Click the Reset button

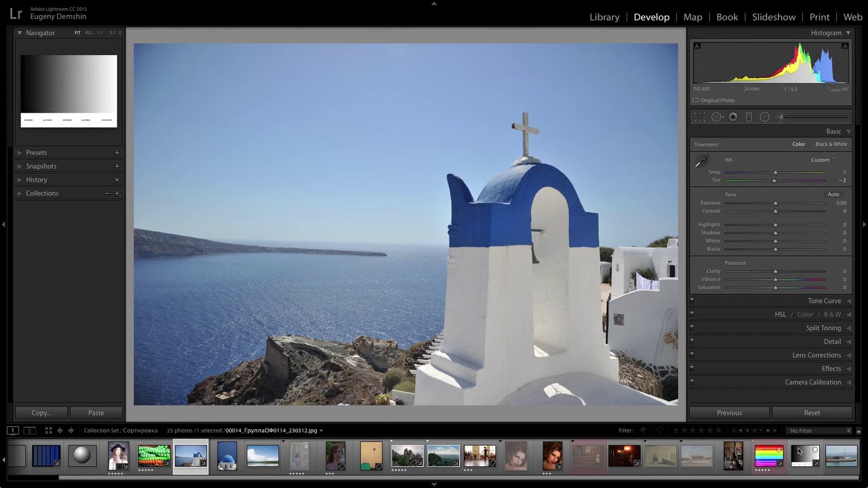(x=812, y=413)
